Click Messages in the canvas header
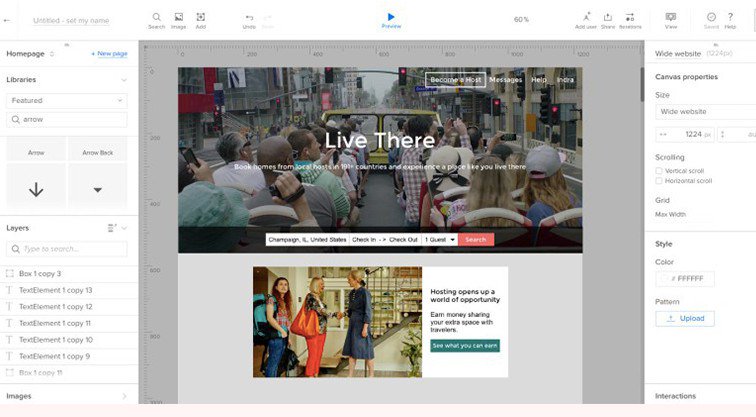 click(x=505, y=80)
